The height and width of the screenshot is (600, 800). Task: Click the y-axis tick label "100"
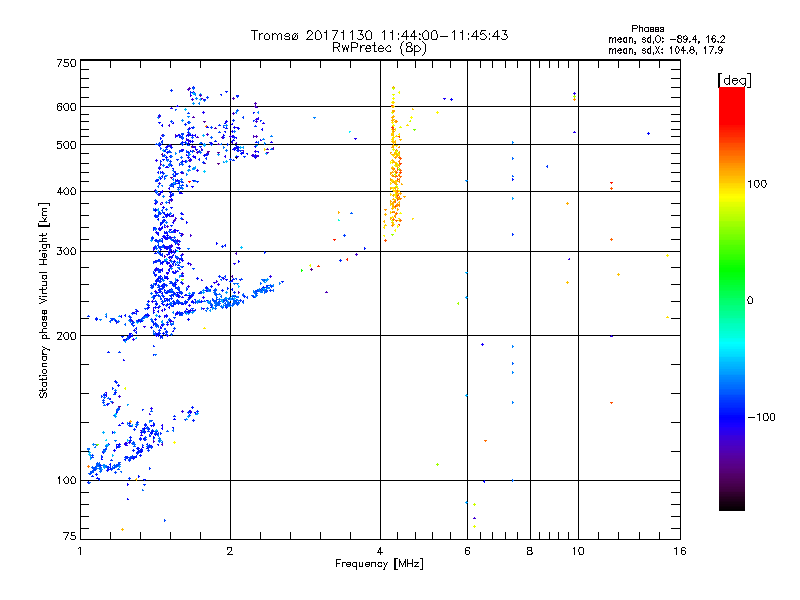coord(66,480)
